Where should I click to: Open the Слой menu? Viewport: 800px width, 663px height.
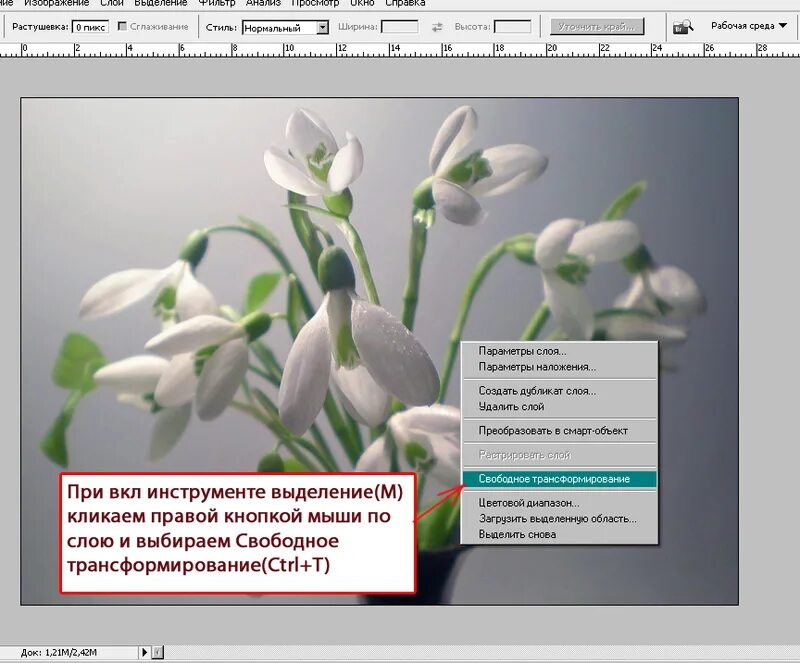[x=112, y=3]
